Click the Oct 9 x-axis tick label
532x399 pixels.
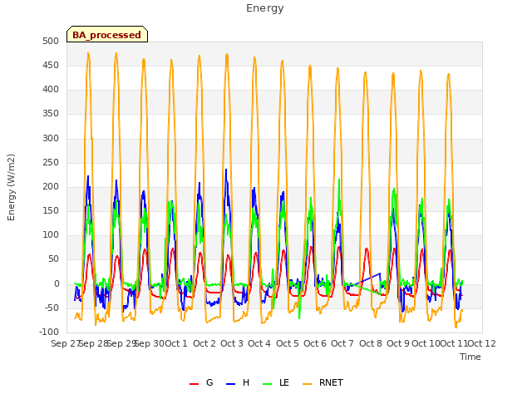coord(398,343)
